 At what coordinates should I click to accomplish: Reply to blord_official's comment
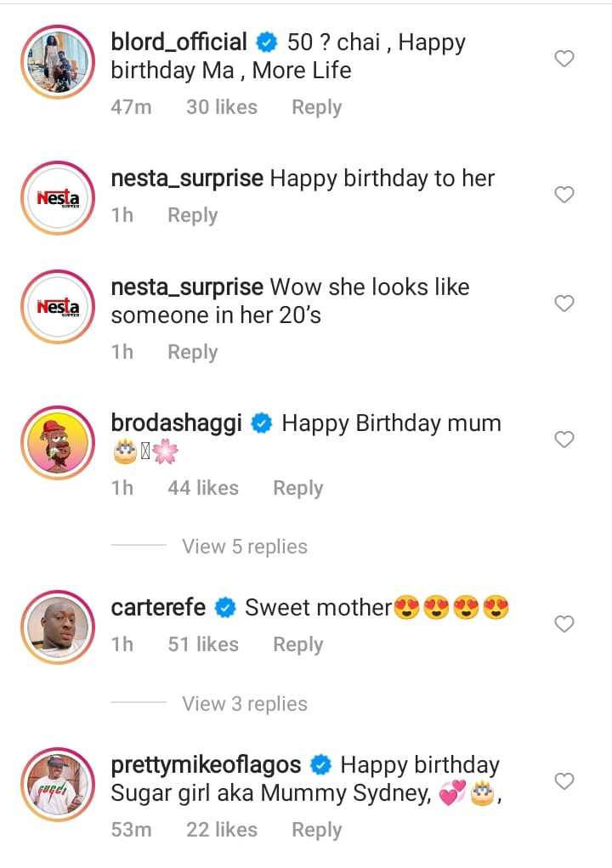coord(316,107)
